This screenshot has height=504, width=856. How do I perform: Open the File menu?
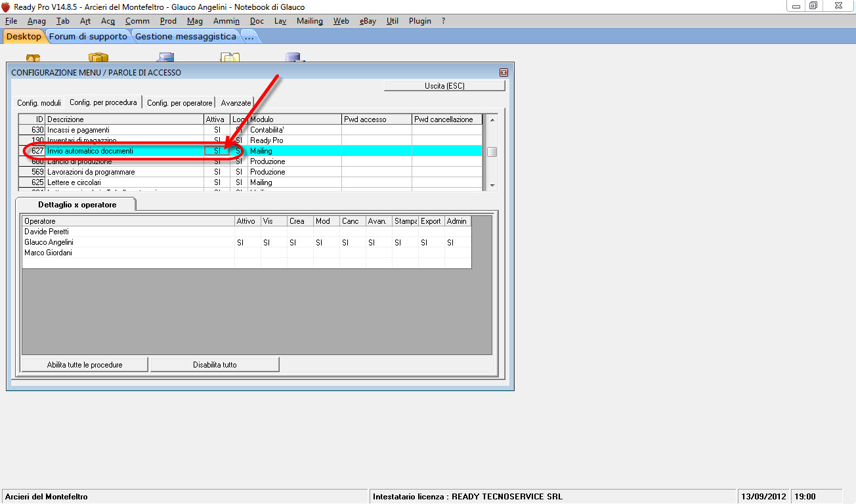click(11, 21)
